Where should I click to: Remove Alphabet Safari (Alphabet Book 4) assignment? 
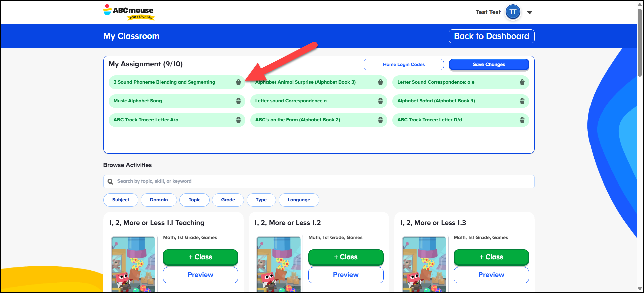point(522,101)
